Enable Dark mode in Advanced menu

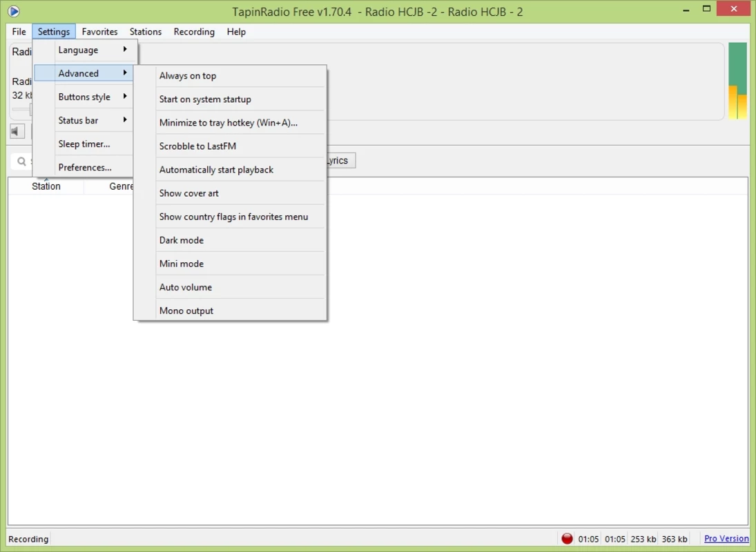[x=182, y=240]
